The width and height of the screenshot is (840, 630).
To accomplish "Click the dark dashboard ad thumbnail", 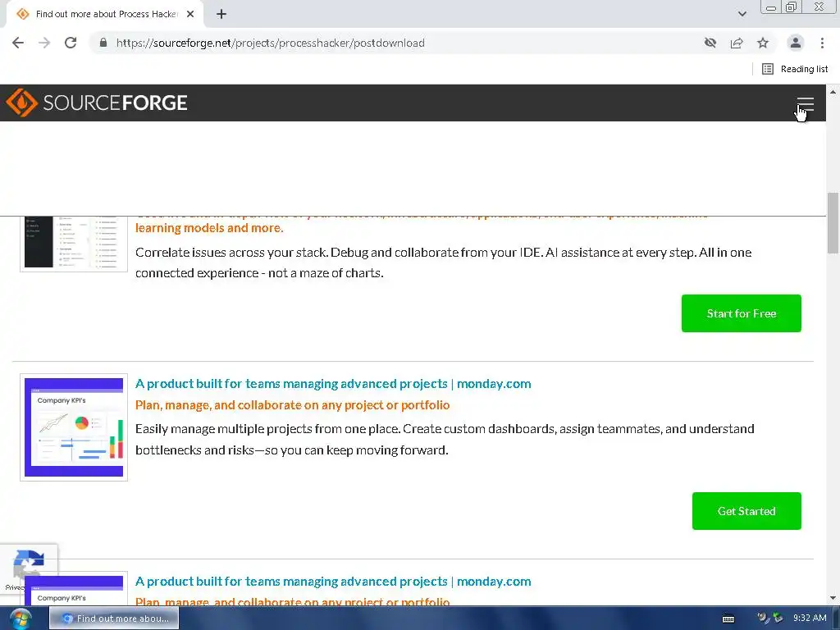I will tap(74, 244).
